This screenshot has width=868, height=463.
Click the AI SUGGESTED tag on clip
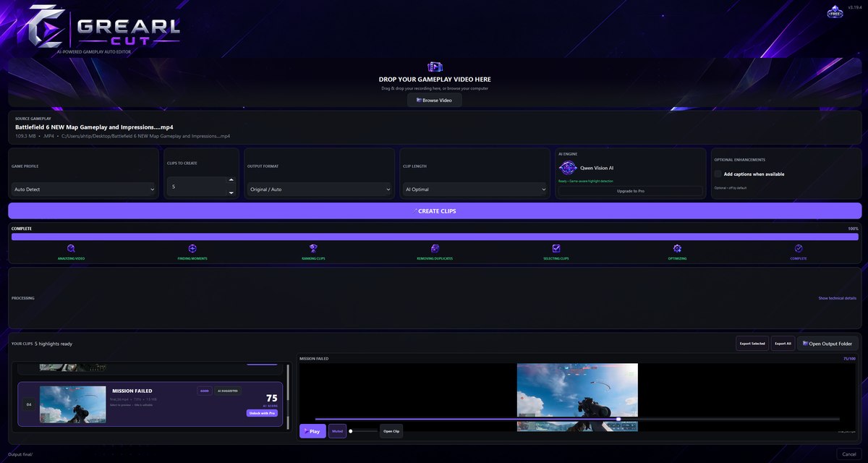[x=228, y=391]
